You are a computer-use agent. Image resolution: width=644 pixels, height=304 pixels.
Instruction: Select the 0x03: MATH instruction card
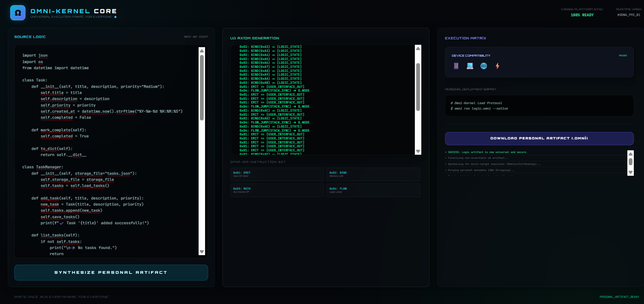277,190
